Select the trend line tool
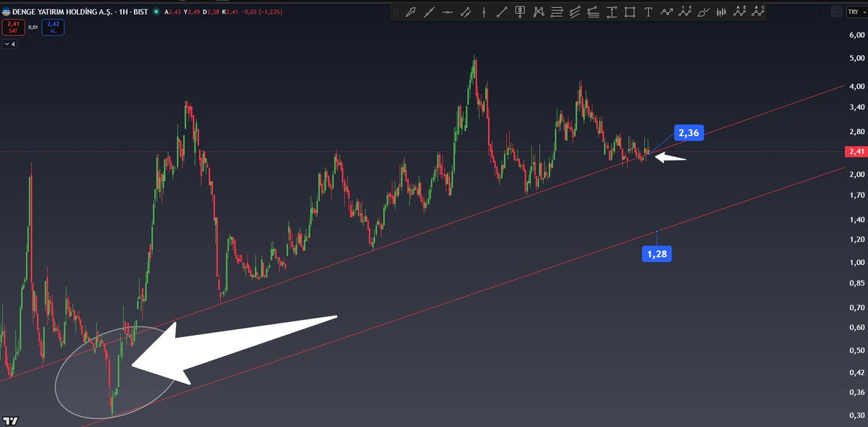The width and height of the screenshot is (868, 427). coord(429,12)
